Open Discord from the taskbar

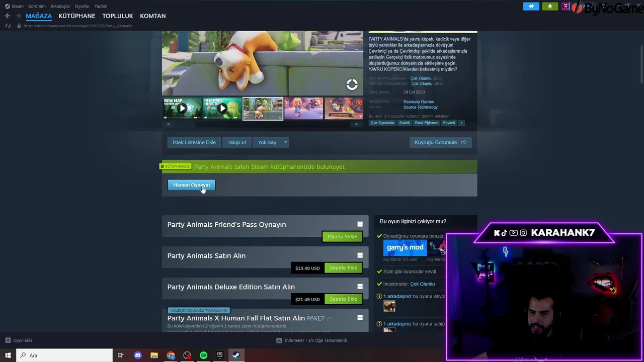click(138, 355)
